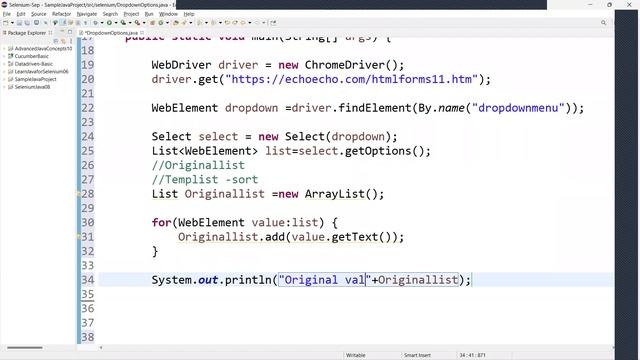This screenshot has width=640, height=360.
Task: Open the Source menu
Action: [39, 14]
